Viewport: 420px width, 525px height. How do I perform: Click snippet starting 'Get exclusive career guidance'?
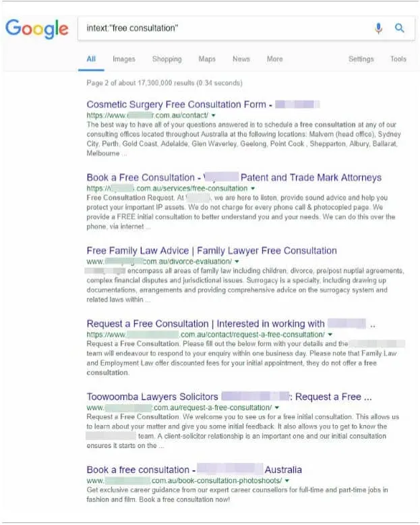(x=237, y=495)
